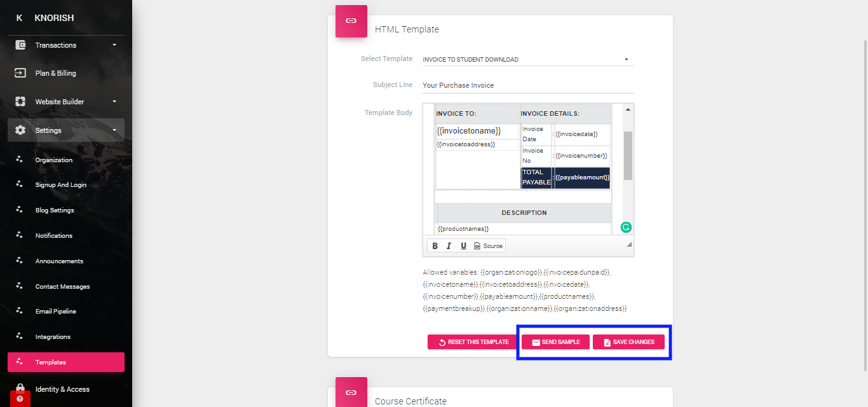Collapse the Settings menu arrow
The image size is (868, 407).
[114, 130]
